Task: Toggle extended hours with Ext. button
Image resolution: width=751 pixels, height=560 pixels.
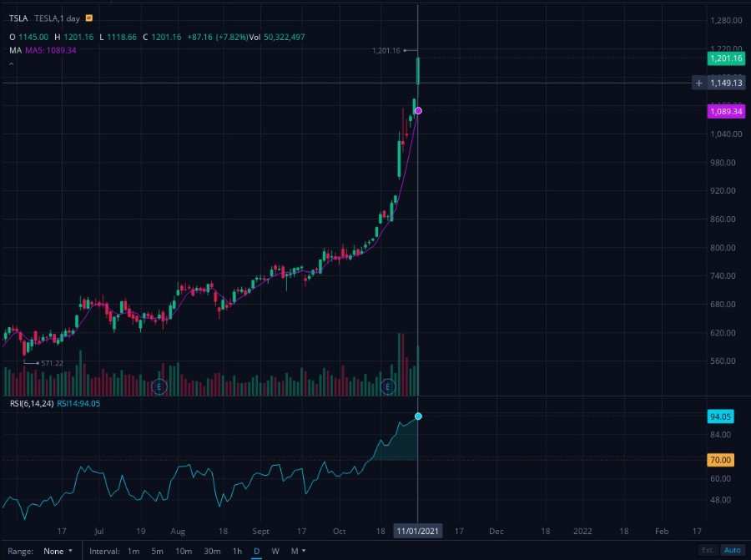Action: tap(708, 550)
